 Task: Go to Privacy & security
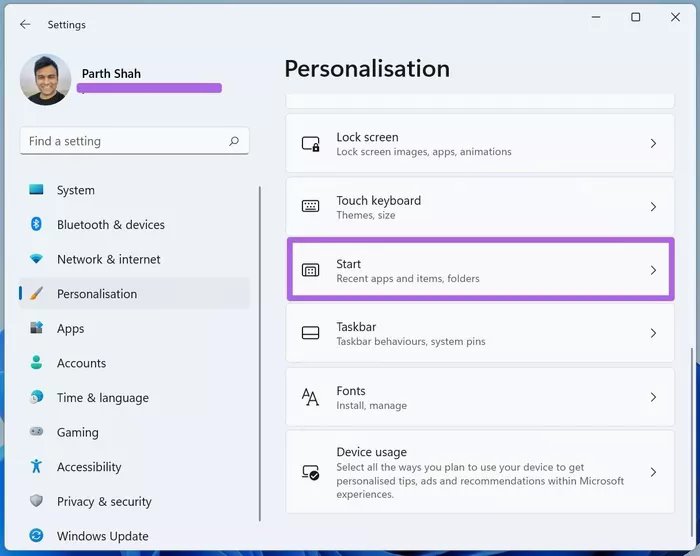click(x=134, y=501)
